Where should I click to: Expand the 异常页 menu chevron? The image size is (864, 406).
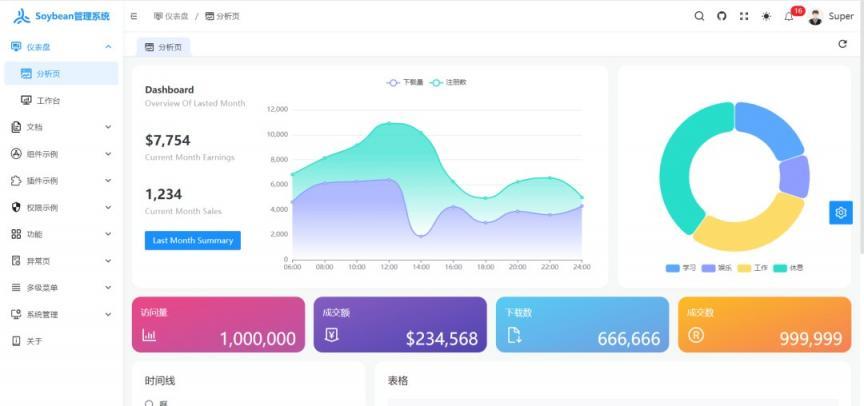(108, 261)
